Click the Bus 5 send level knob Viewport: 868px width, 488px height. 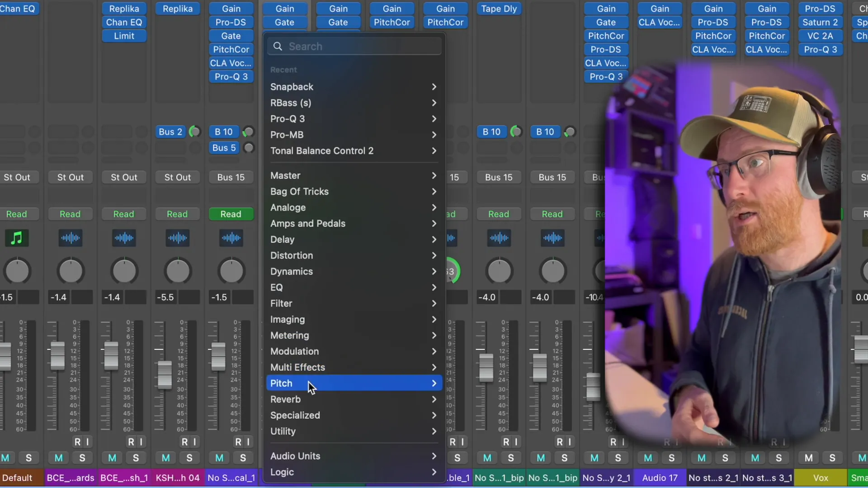248,148
